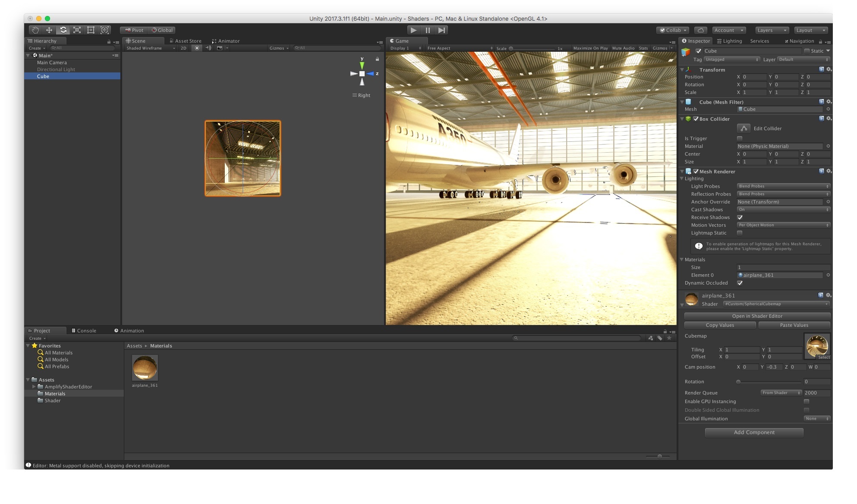Select the Move tool
Screen dimensions: 857x504
point(49,30)
